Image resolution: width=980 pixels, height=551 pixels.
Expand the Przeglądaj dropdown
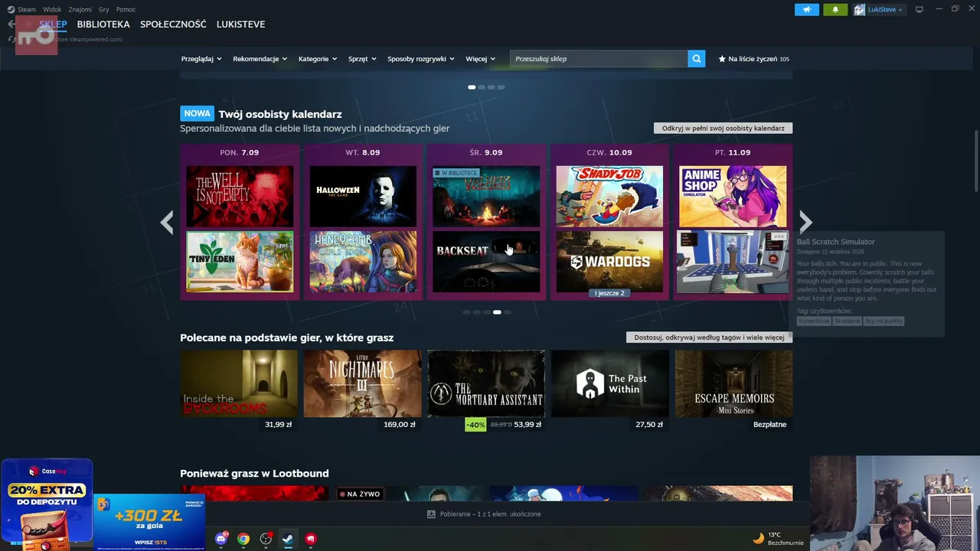point(201,59)
